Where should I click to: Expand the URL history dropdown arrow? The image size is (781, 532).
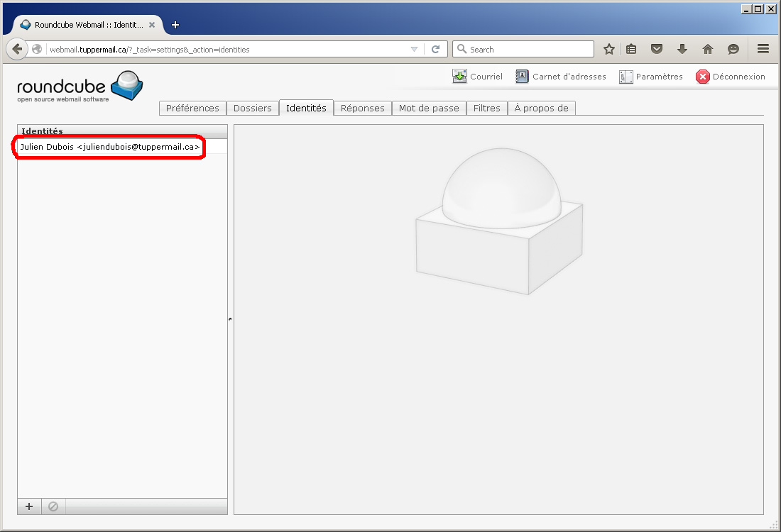(x=415, y=50)
